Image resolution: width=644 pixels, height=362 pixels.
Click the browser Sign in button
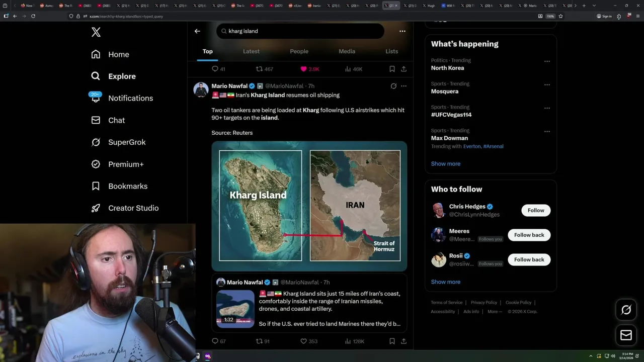604,16
